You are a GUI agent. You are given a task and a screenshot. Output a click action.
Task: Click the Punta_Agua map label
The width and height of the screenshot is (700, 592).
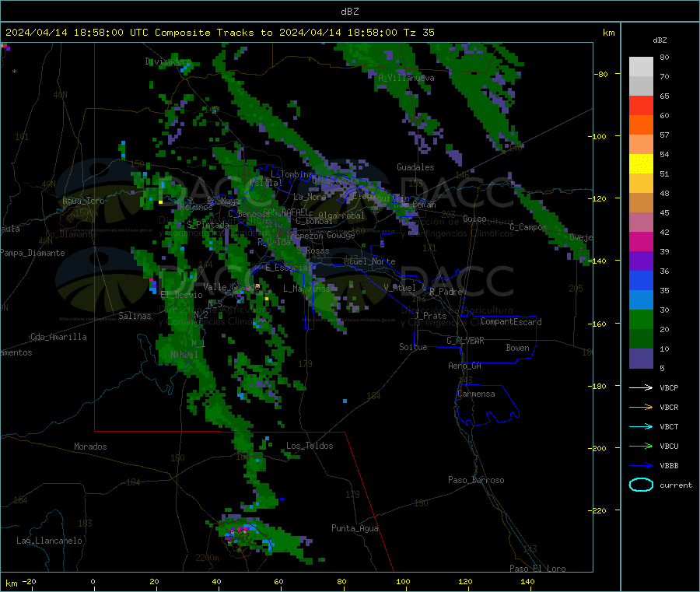click(355, 529)
